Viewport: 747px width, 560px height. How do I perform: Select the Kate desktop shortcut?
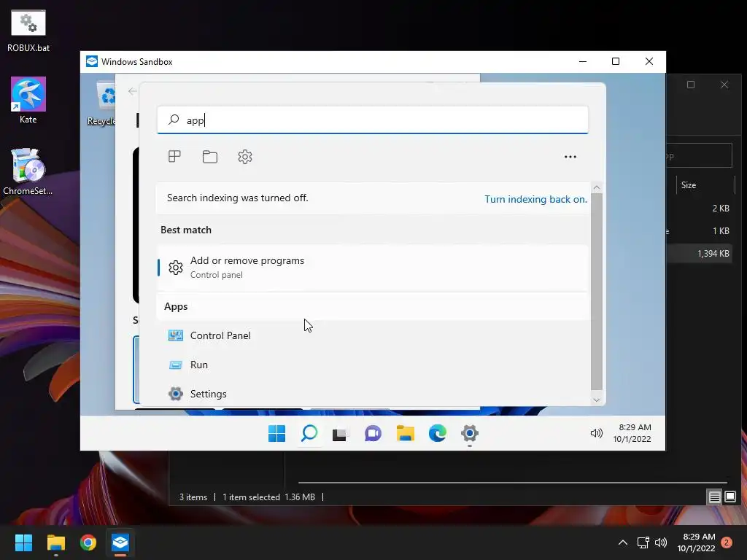click(x=28, y=100)
